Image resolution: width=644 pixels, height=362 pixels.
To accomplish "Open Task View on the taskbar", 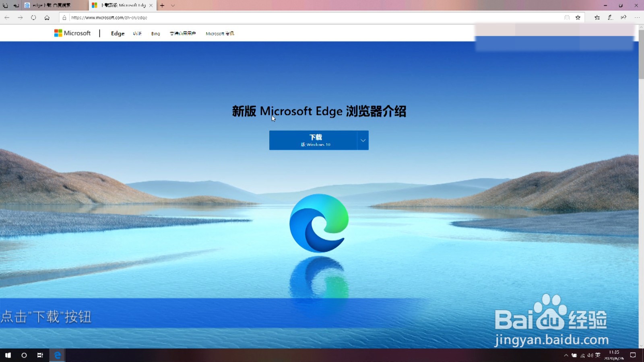I will pos(40,355).
